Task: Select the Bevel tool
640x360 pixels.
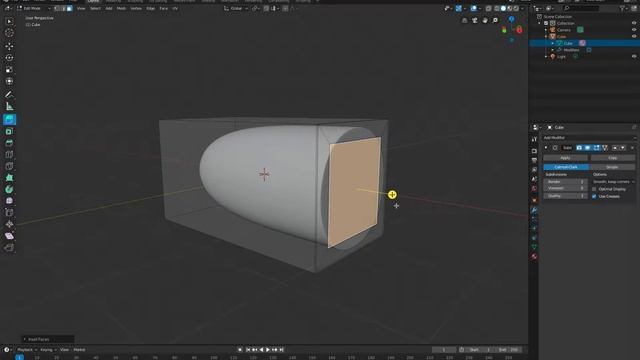Action: [x=9, y=143]
